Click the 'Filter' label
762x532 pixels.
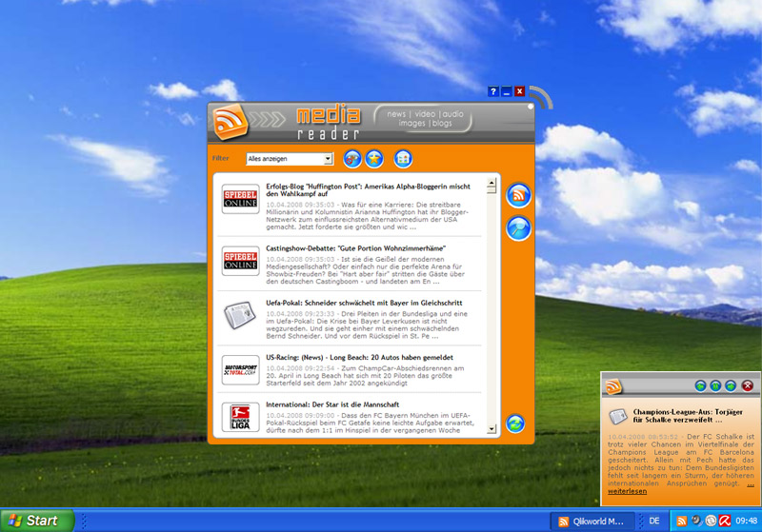[x=221, y=158]
